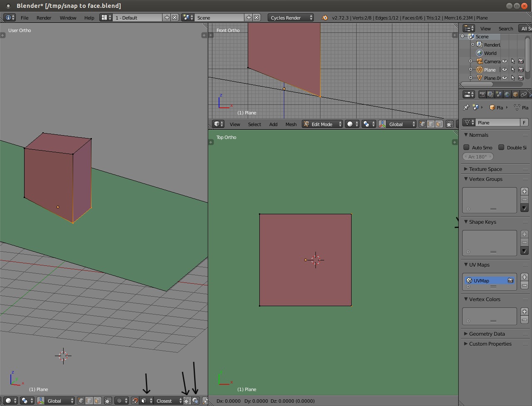Viewport: 532px width, 406px height.
Task: Open the snap element dropdown with cube icon
Action: click(146, 401)
